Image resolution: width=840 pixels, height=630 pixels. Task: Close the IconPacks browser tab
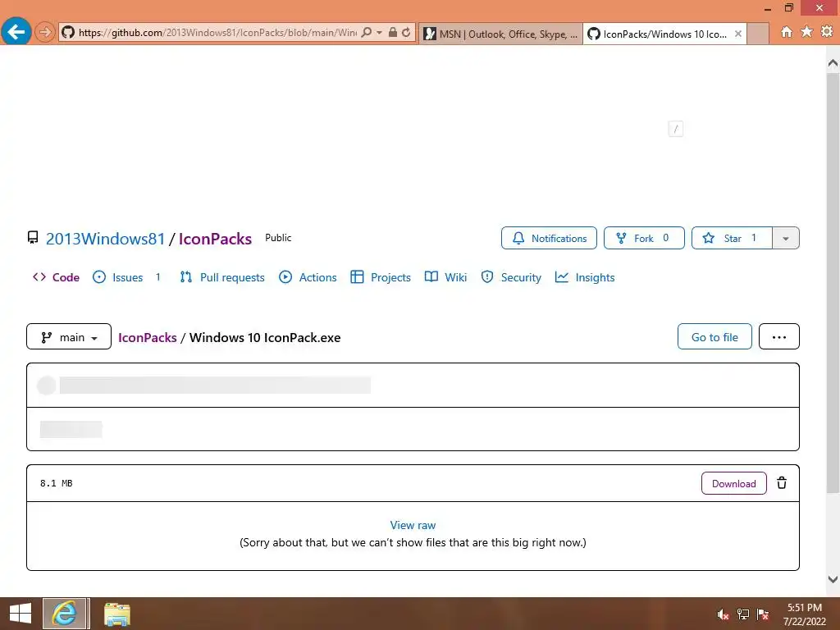coord(737,34)
